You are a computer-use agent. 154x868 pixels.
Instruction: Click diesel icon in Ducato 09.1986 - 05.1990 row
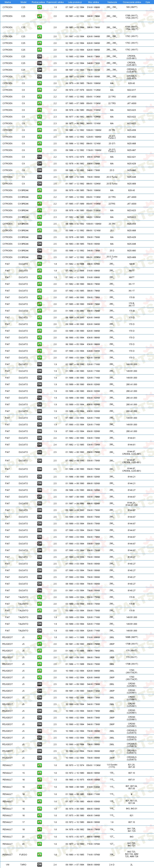[39, 490]
